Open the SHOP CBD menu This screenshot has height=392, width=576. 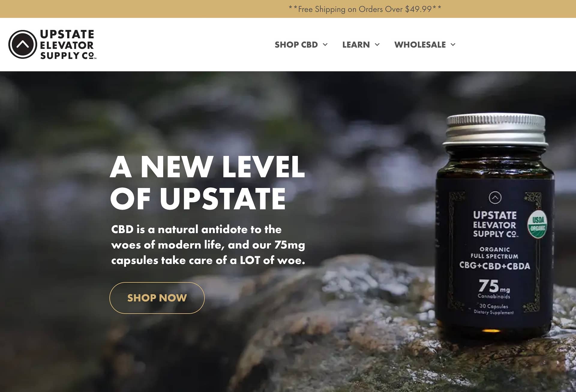296,45
